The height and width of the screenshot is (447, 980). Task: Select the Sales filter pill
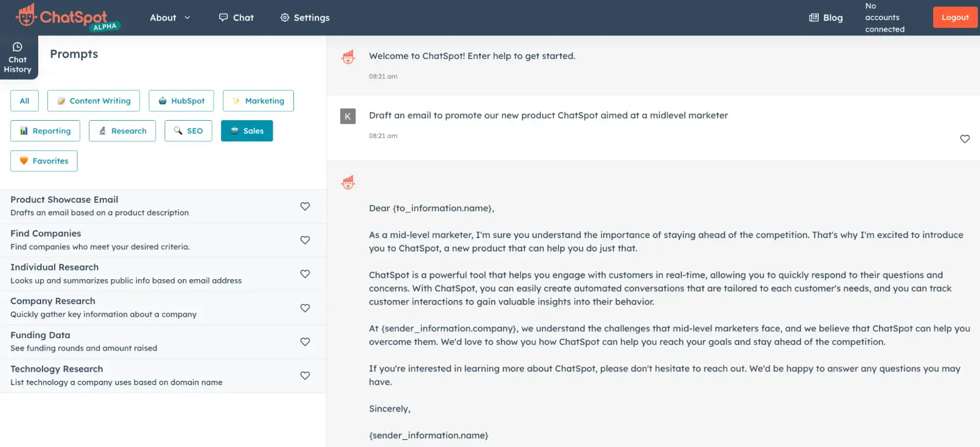247,131
